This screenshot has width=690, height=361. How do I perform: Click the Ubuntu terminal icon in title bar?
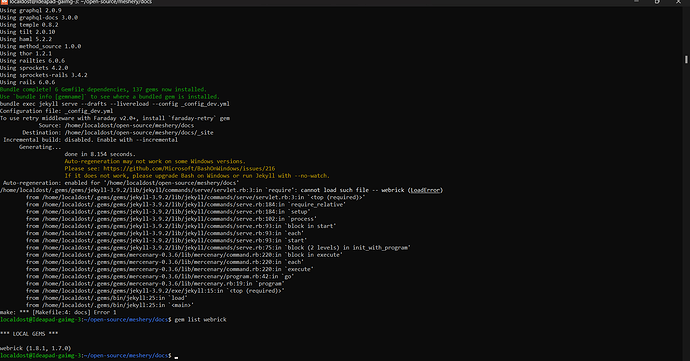pyautogui.click(x=4, y=2)
